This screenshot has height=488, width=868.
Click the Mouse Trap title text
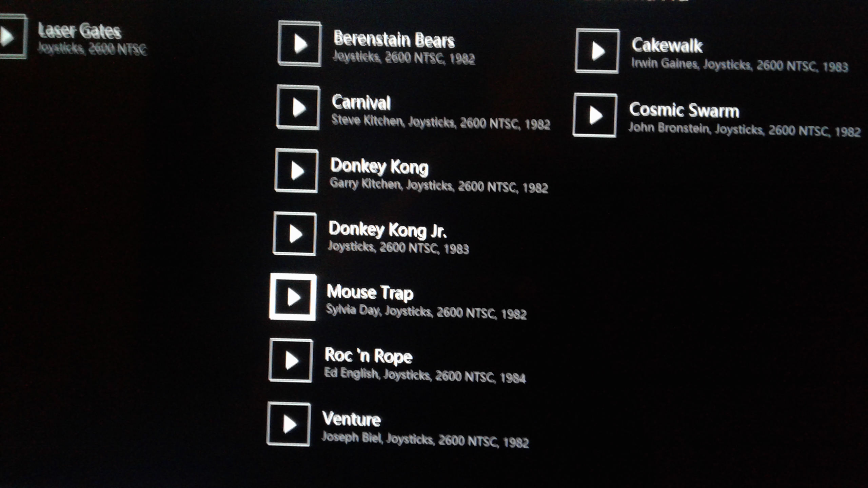coord(370,293)
